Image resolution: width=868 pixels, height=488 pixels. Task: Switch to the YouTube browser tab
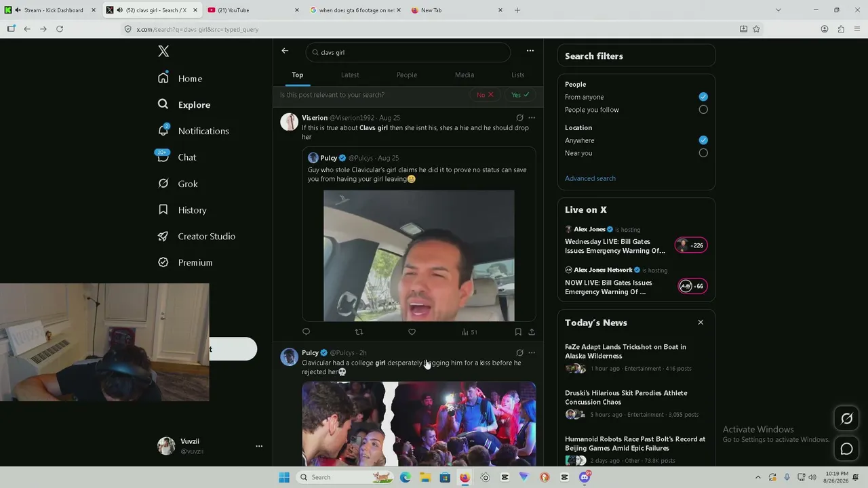[254, 10]
